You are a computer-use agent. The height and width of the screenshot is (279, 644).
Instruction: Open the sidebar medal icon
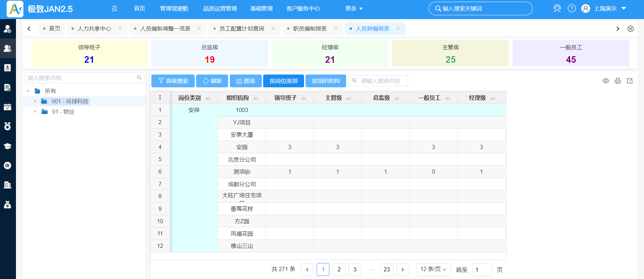point(7,126)
